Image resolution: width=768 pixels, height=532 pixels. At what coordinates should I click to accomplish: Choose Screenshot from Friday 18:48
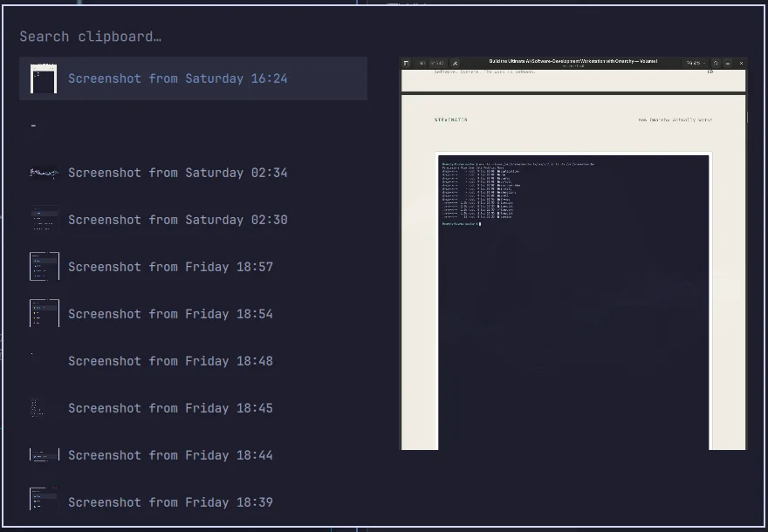(x=193, y=361)
